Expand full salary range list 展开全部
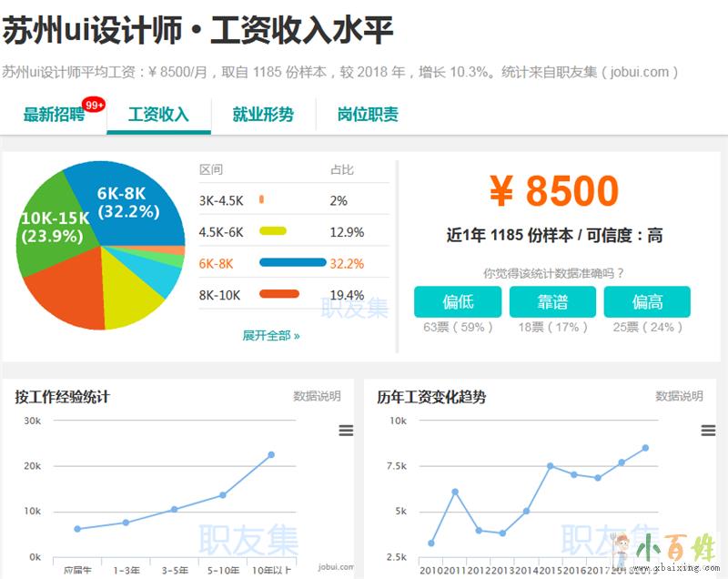 [x=271, y=335]
